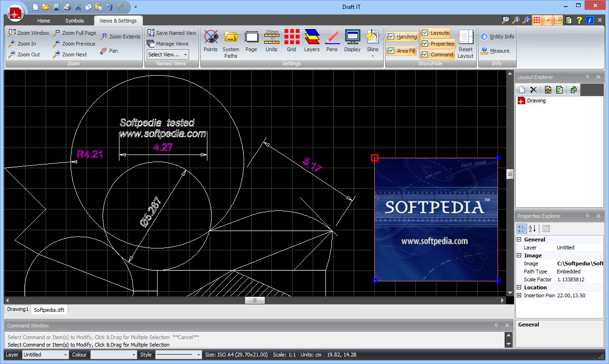The height and width of the screenshot is (364, 609).
Task: Click alphabetical sort in Properties Explorer
Action: coord(532,229)
